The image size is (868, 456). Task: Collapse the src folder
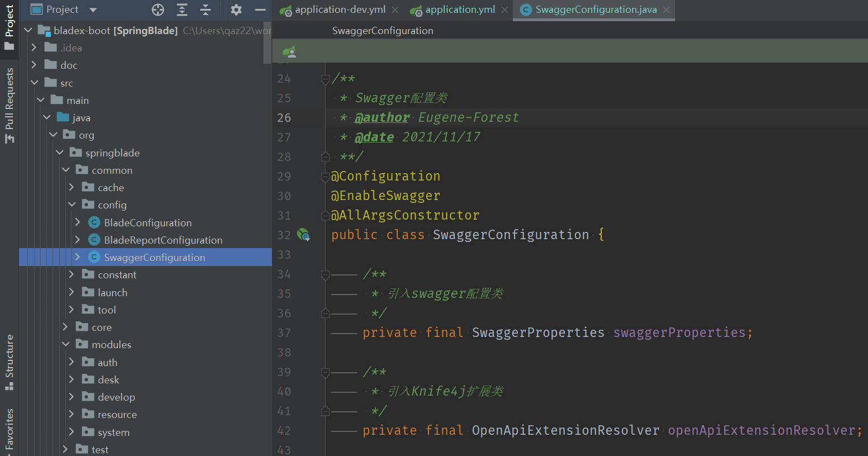coord(34,83)
